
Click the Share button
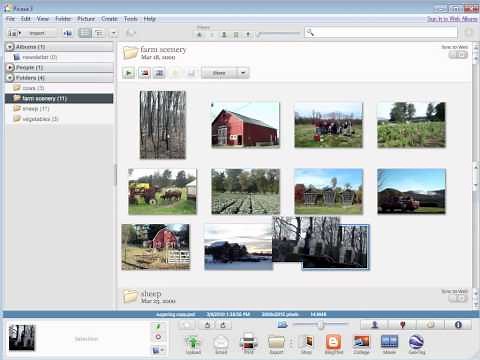[x=219, y=73]
